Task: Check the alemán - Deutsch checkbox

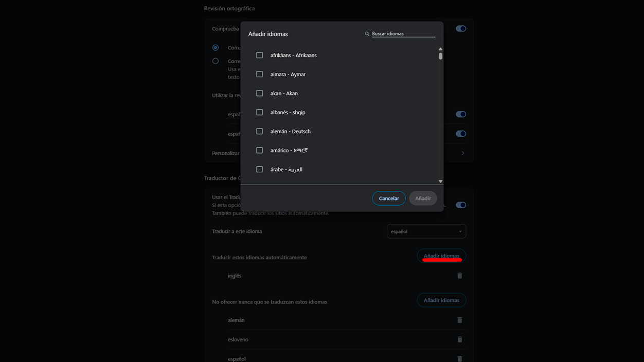Action: pyautogui.click(x=259, y=131)
